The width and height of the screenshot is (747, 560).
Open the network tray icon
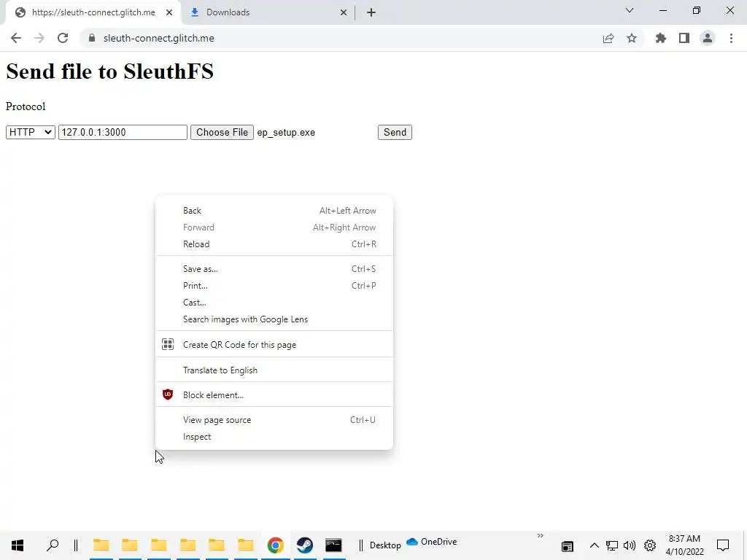pyautogui.click(x=612, y=545)
